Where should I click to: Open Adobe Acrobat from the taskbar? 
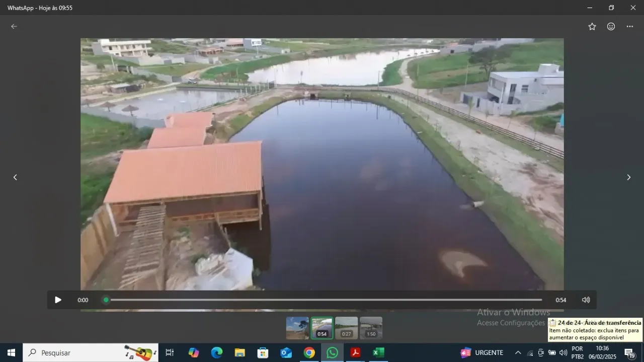356,353
